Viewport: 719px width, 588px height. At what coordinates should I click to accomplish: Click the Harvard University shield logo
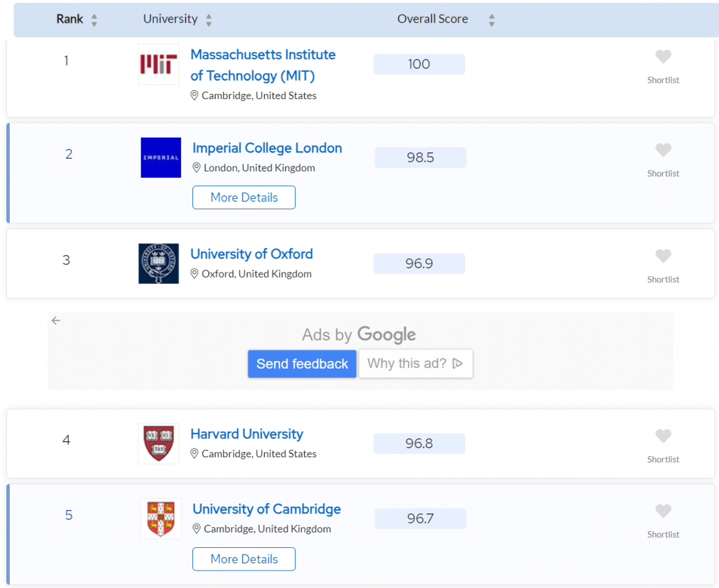[158, 443]
